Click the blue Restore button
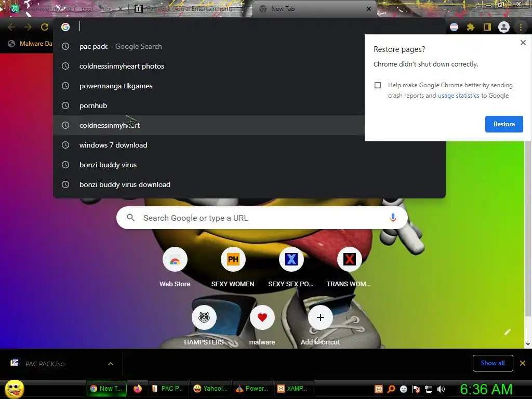This screenshot has height=399, width=532. 504,124
